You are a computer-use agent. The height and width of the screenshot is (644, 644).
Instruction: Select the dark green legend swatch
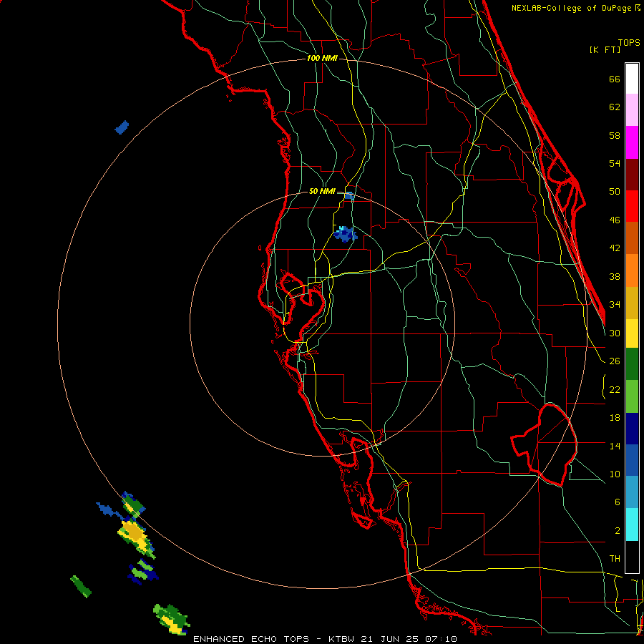632,364
